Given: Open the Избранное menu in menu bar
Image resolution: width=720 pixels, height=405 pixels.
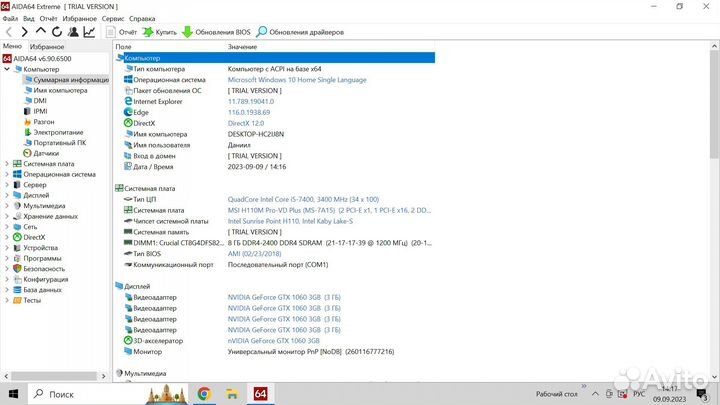Looking at the screenshot, I should point(79,19).
